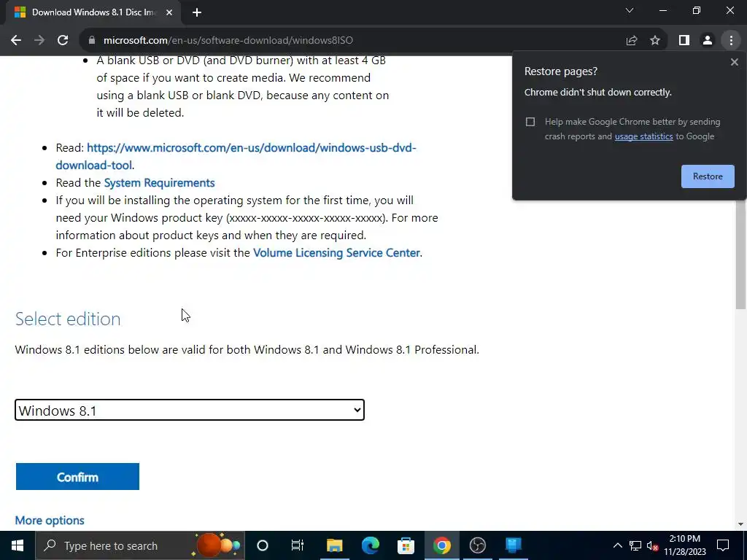Open a new tab
This screenshot has width=747, height=560.
tap(197, 13)
